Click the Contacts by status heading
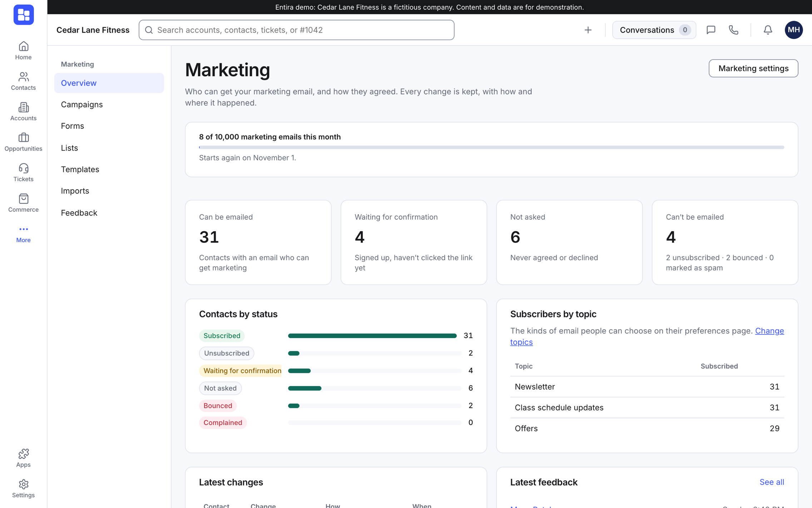Image resolution: width=812 pixels, height=508 pixels. [x=238, y=314]
